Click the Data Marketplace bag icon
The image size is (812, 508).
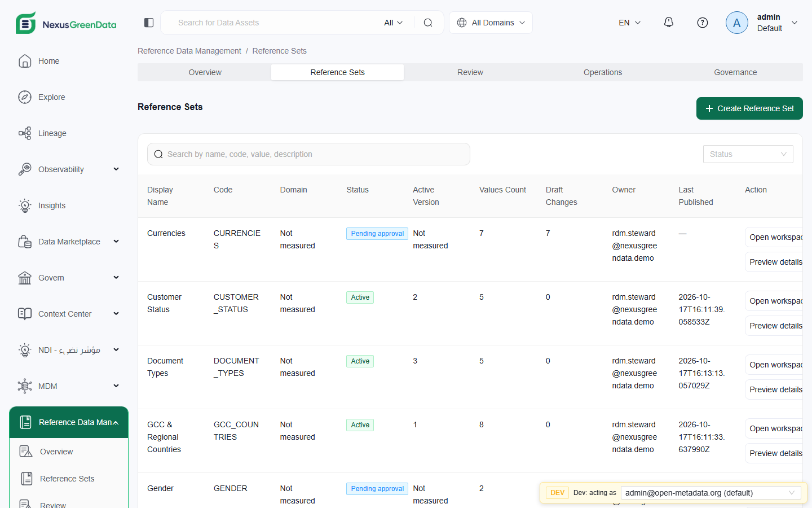(25, 242)
